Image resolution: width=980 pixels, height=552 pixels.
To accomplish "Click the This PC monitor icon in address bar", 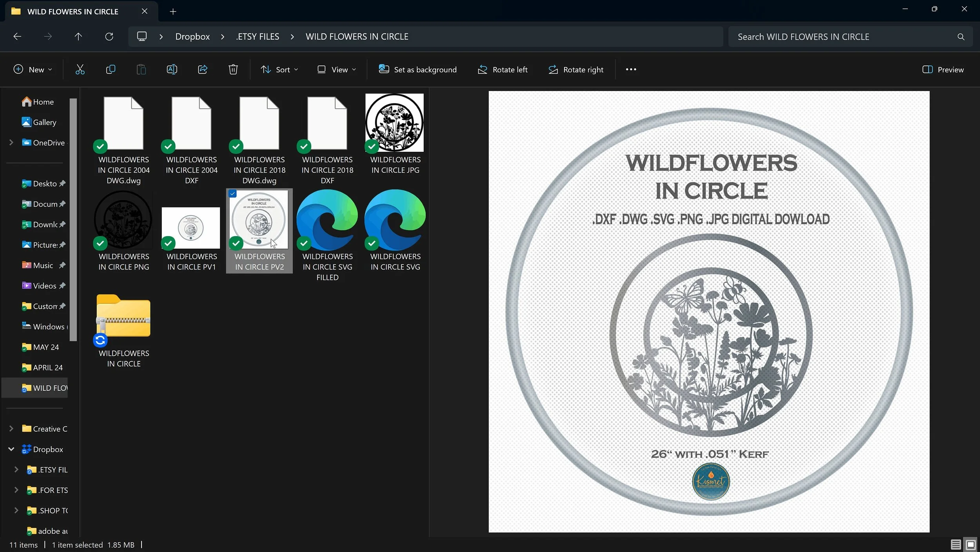I will [142, 36].
